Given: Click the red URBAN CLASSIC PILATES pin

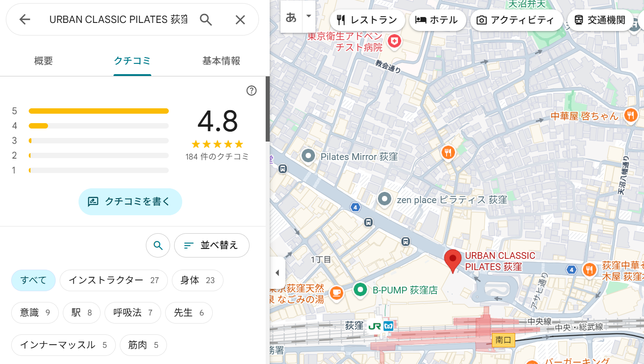Looking at the screenshot, I should tap(452, 260).
